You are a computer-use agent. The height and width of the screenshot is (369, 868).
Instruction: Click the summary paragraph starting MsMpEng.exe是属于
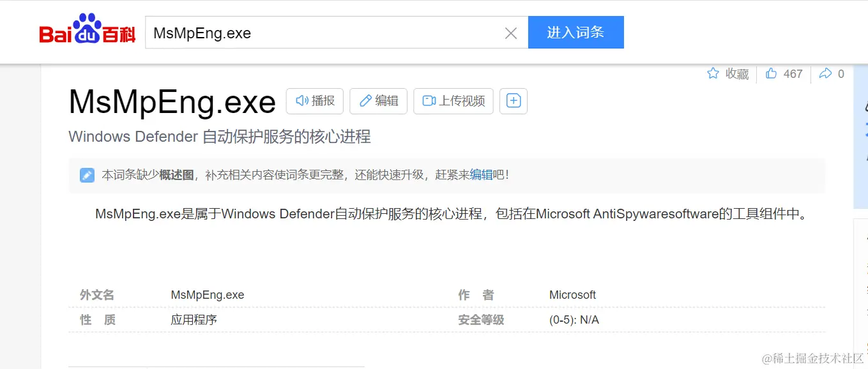tap(452, 214)
